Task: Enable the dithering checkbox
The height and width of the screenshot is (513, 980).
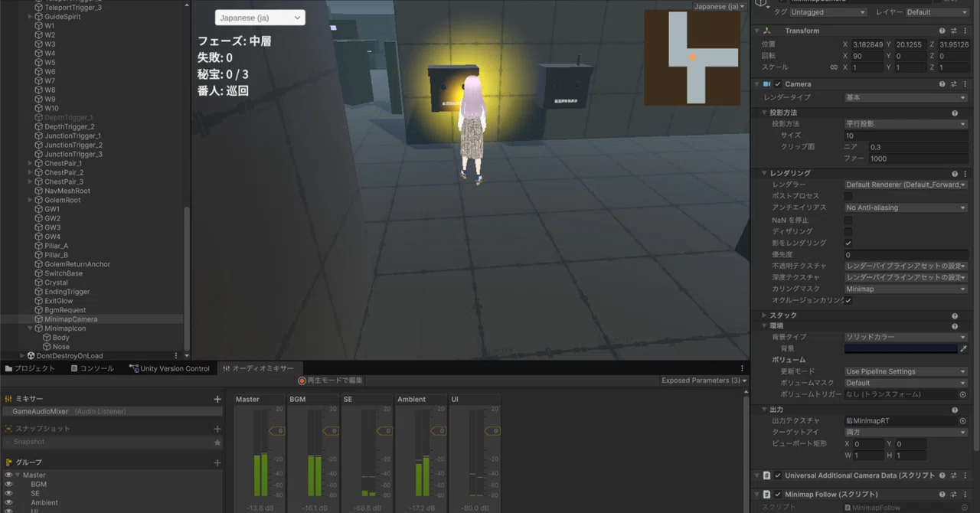Action: point(848,231)
